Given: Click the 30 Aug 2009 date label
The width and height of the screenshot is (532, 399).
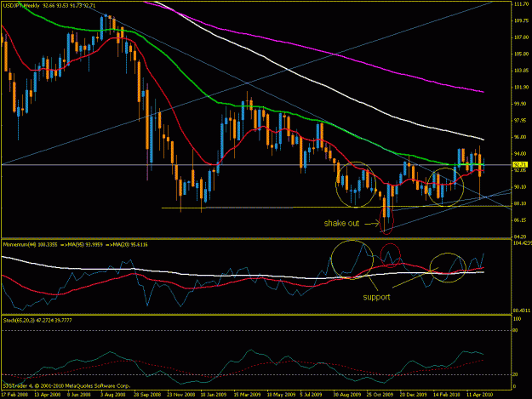Looking at the screenshot, I should click(x=346, y=395).
